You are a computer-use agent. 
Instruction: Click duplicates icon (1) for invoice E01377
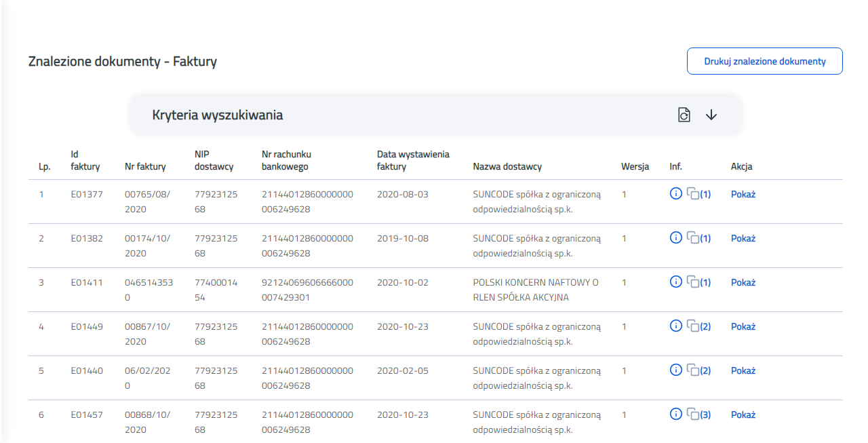coord(698,194)
